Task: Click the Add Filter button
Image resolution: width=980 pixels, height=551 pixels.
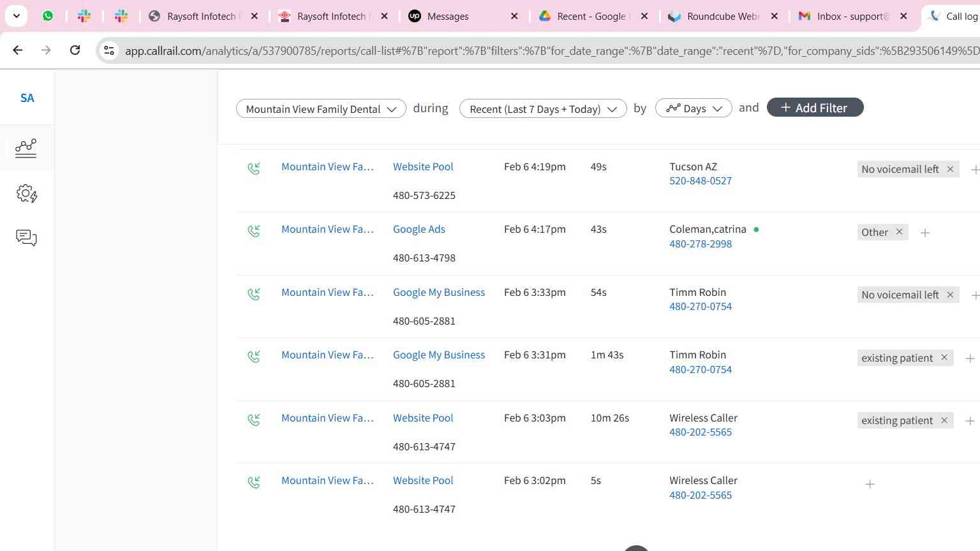Action: click(815, 108)
